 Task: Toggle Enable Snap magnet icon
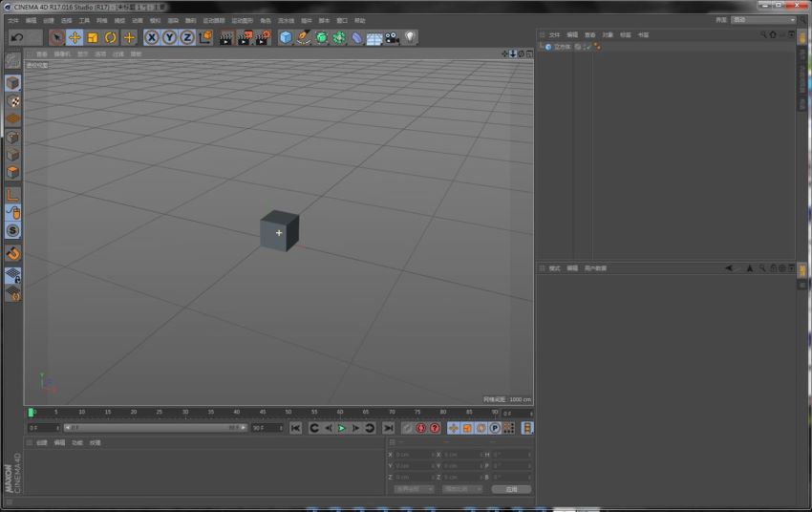pos(13,253)
